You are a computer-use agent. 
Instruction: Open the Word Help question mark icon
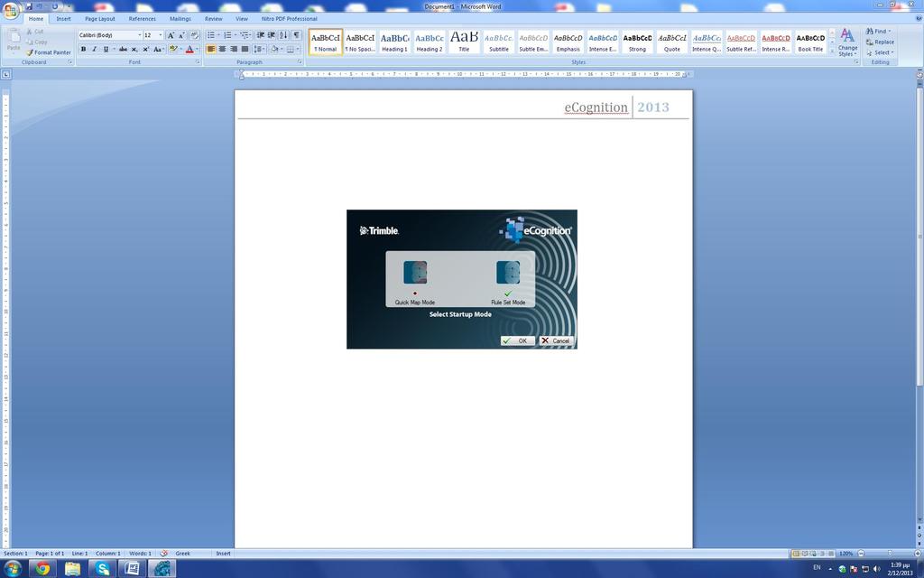pos(918,19)
